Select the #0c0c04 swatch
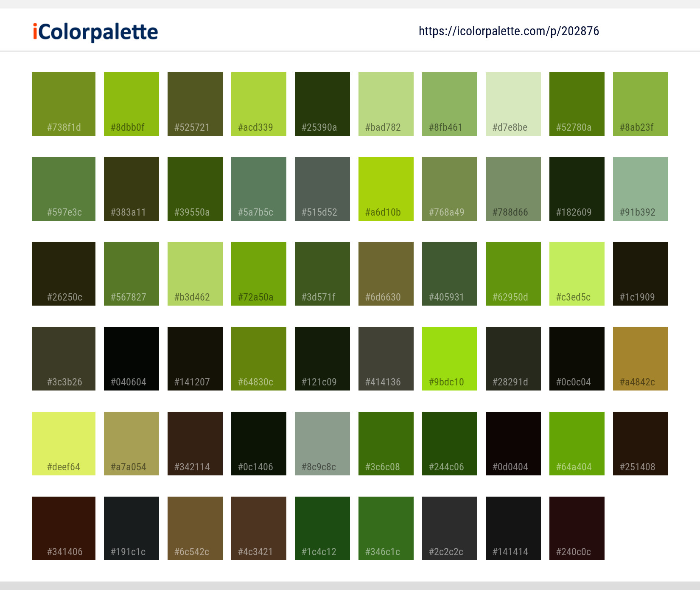This screenshot has height=590, width=700. [x=577, y=359]
